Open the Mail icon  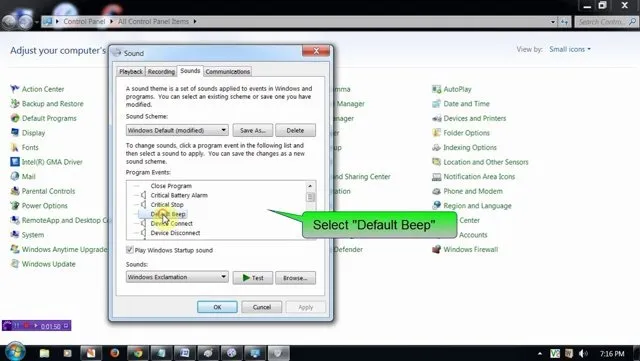tap(15, 176)
